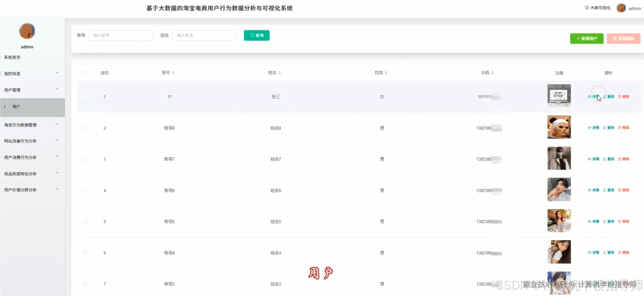
Task: View details (详情) of 姓名5 row
Action: (x=593, y=221)
